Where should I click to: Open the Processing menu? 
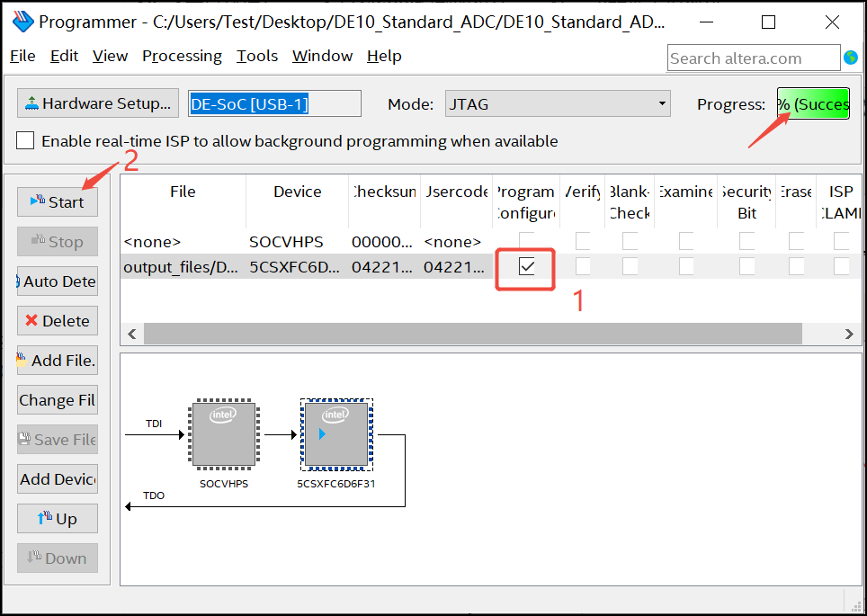(182, 56)
